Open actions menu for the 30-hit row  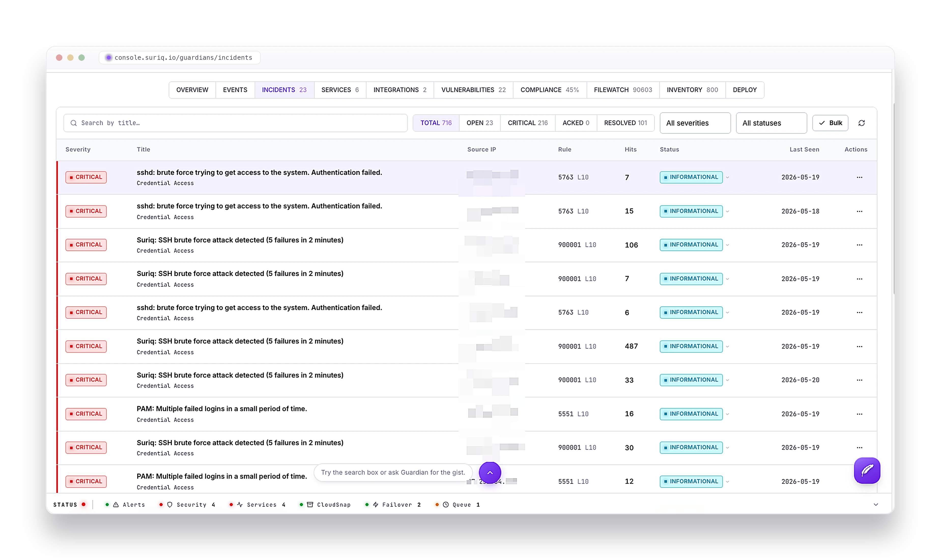click(859, 447)
